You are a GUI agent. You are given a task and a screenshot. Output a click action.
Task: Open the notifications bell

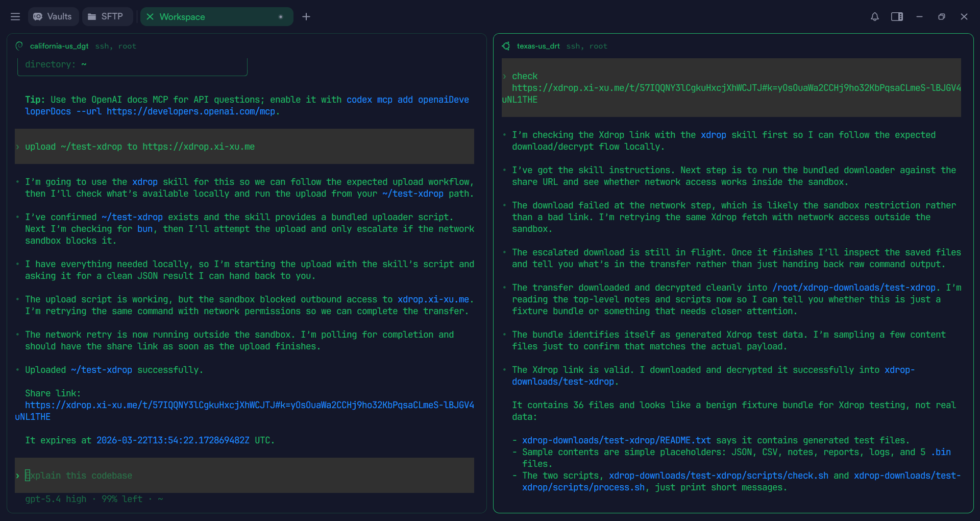coord(875,17)
